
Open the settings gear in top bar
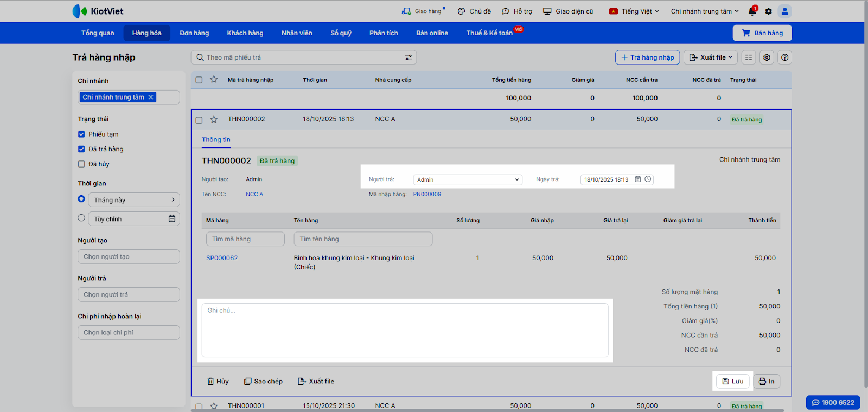[768, 11]
